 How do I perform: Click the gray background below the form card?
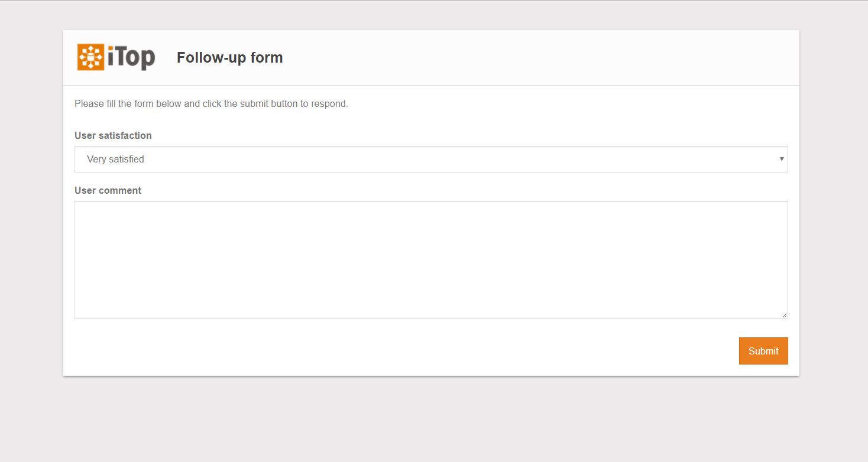coord(430,419)
